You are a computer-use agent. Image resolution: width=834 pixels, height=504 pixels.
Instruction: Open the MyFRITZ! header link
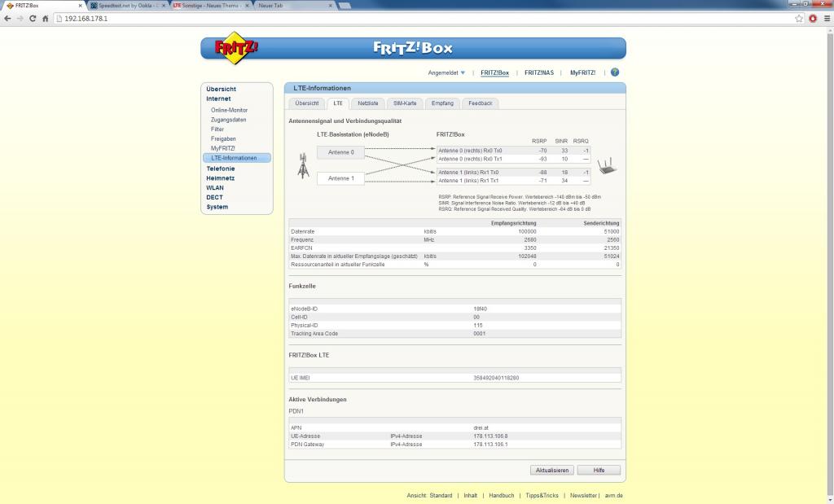click(583, 72)
